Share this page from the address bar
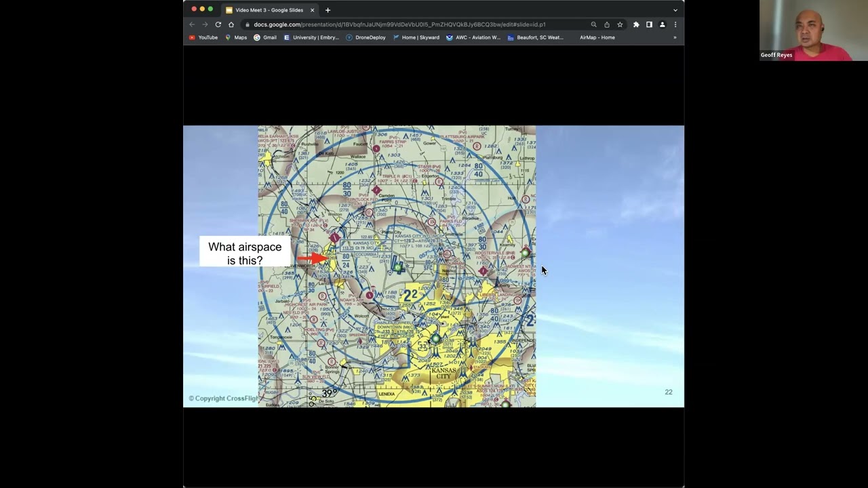This screenshot has height=488, width=868. click(607, 24)
